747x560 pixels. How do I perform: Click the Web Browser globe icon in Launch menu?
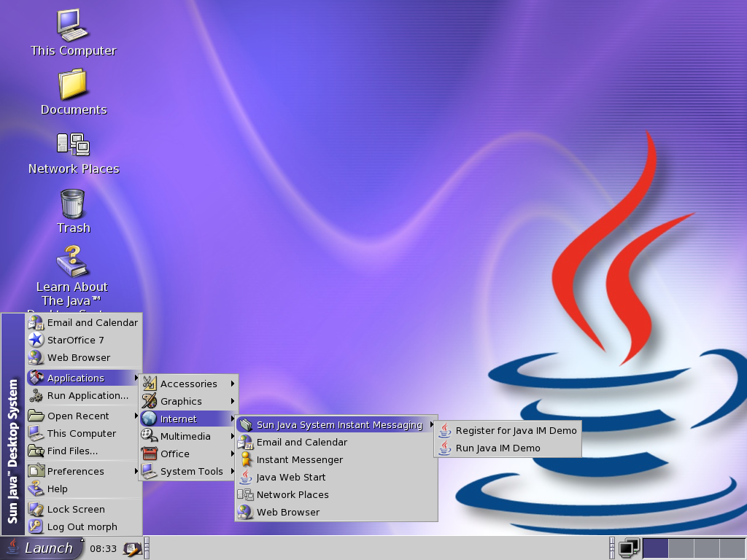(36, 357)
